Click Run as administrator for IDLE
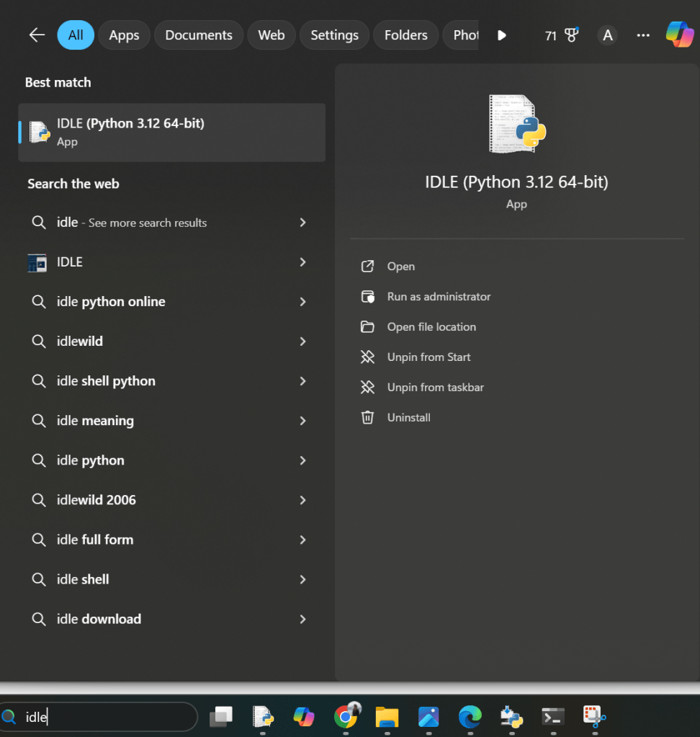This screenshot has height=737, width=700. (x=439, y=297)
